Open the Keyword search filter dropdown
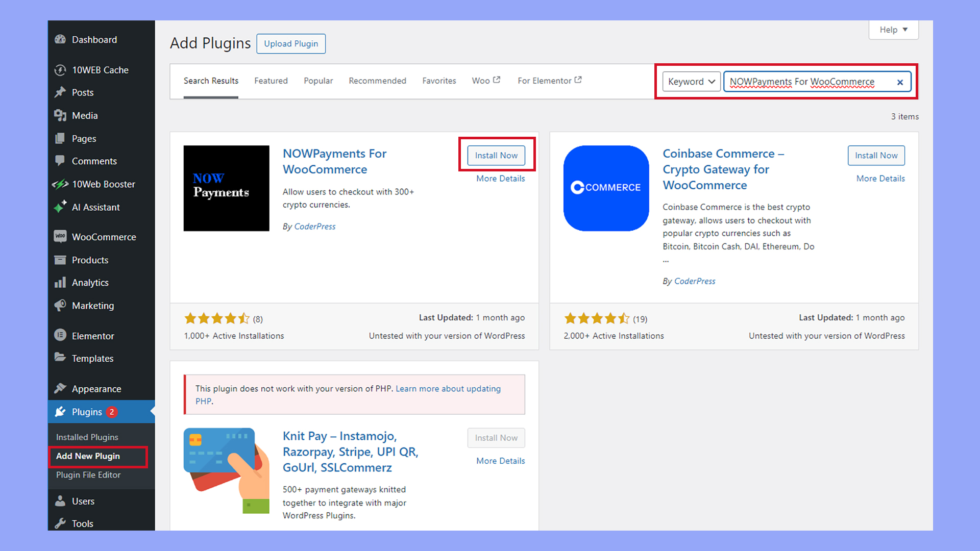980x551 pixels. (691, 82)
